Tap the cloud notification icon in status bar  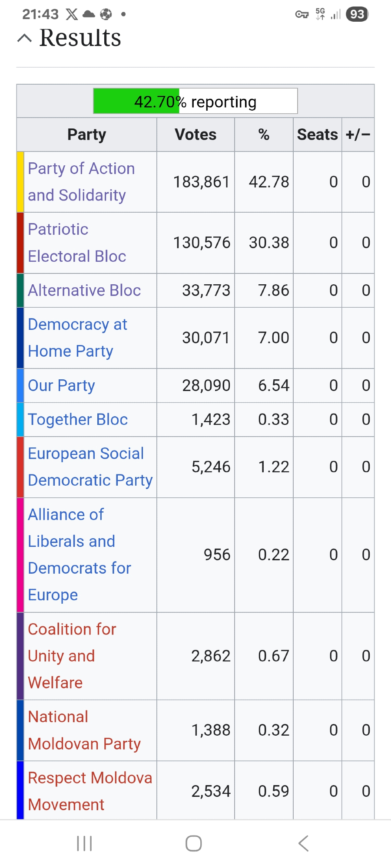89,14
